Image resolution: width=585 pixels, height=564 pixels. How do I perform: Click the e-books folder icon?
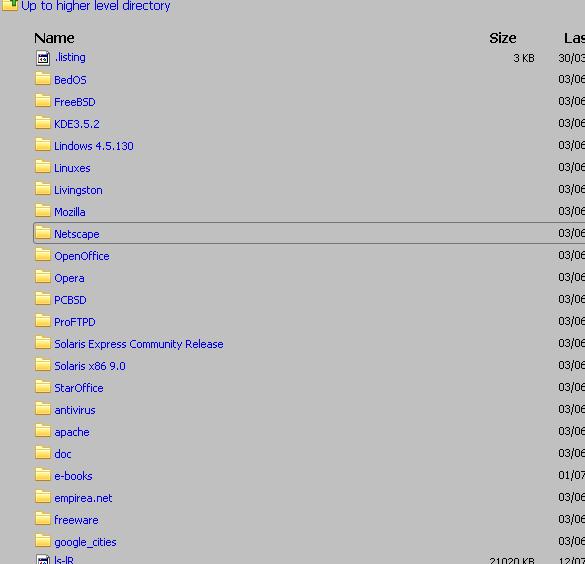point(43,475)
